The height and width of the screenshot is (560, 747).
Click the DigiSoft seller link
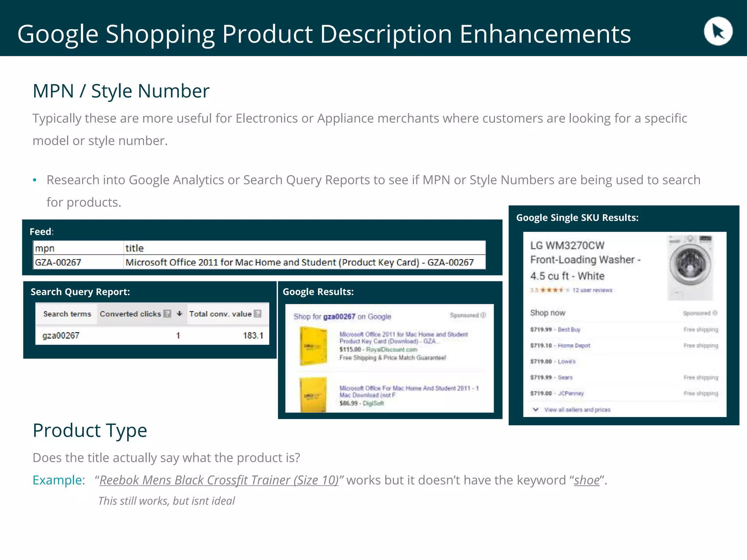[373, 403]
